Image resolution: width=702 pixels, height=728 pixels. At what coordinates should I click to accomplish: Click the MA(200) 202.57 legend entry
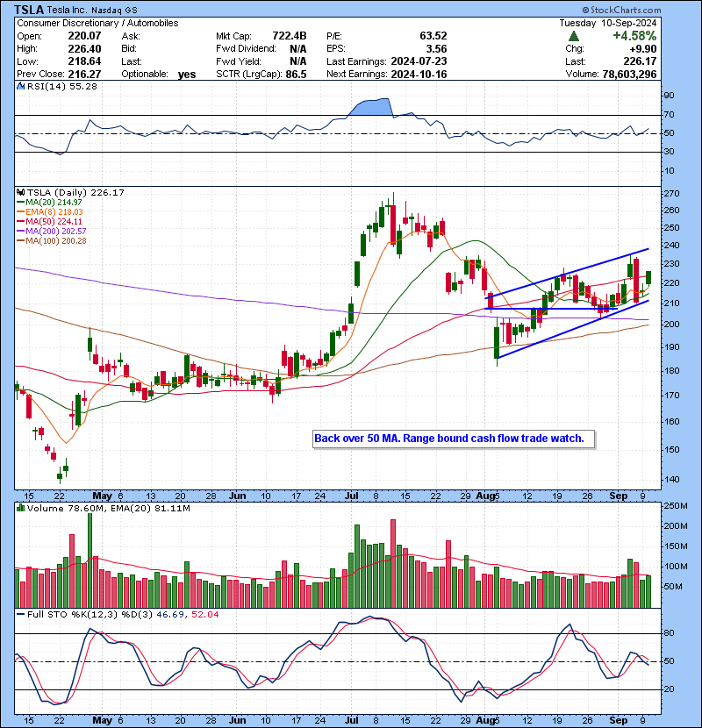52,232
